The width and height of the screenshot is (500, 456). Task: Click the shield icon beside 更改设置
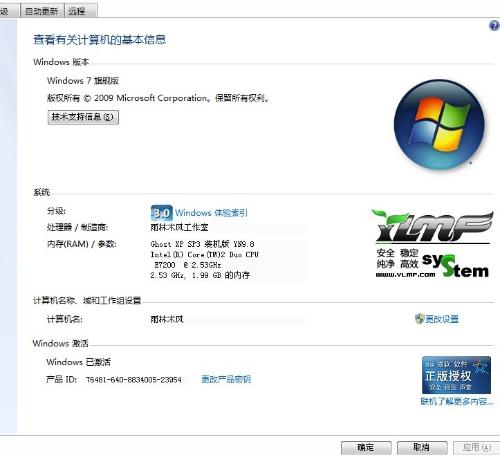419,319
